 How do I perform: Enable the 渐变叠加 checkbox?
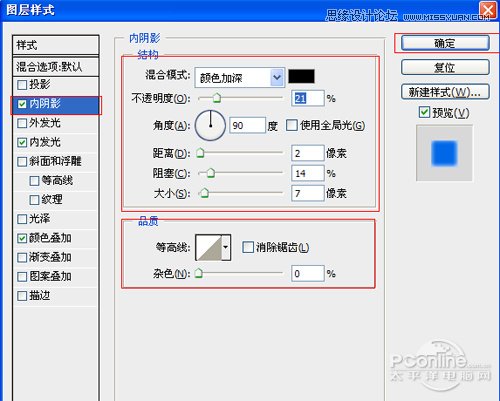pos(22,258)
